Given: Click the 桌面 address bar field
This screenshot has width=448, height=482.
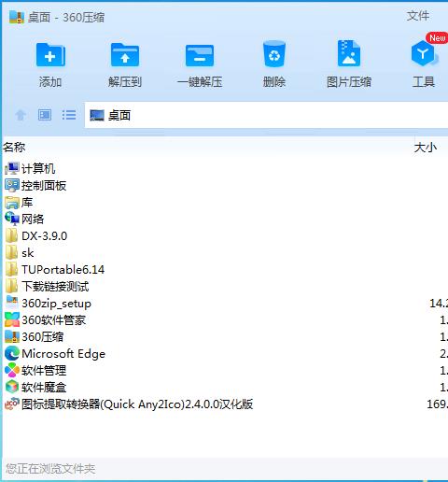Looking at the screenshot, I should click(266, 115).
